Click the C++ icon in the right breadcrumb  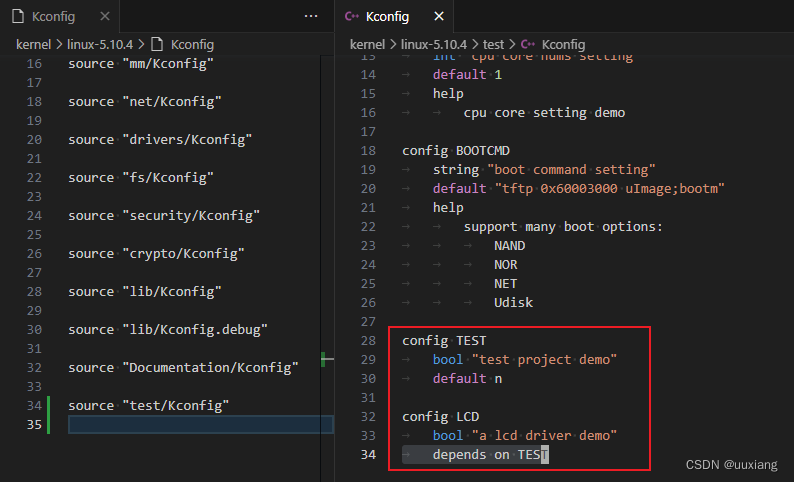tap(528, 45)
